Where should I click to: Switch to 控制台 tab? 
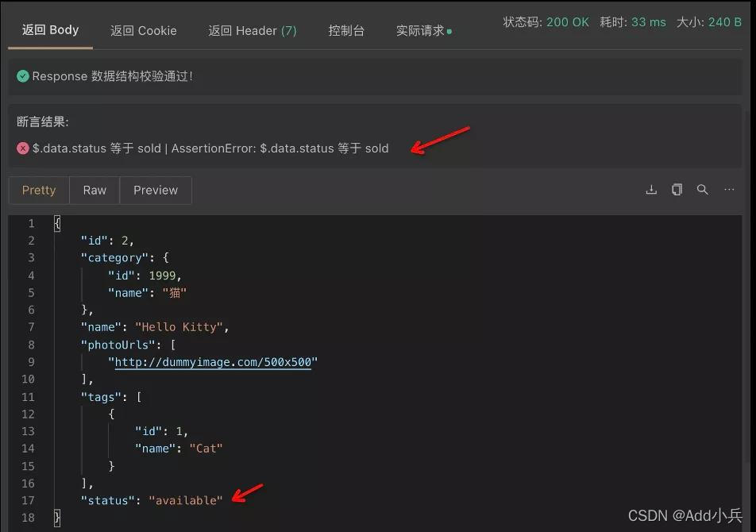[346, 31]
